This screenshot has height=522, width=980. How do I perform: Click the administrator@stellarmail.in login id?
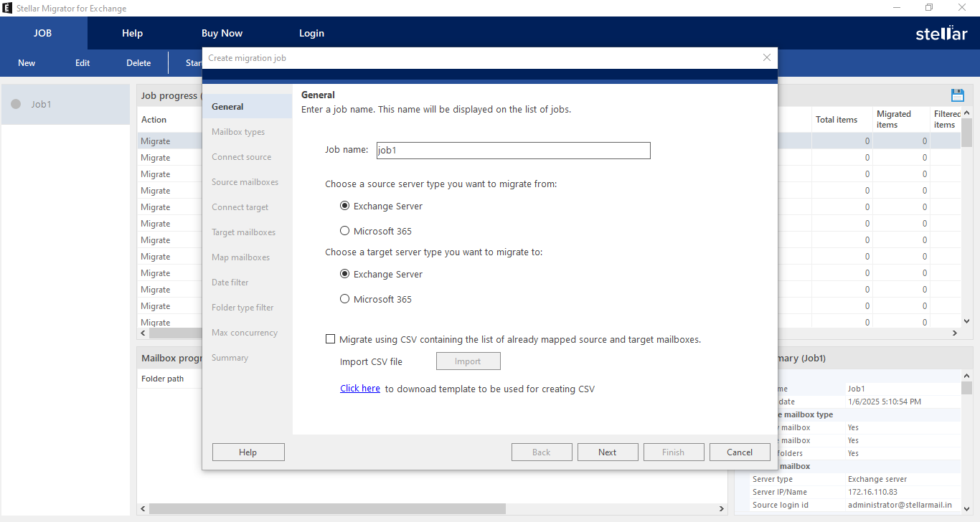point(900,505)
